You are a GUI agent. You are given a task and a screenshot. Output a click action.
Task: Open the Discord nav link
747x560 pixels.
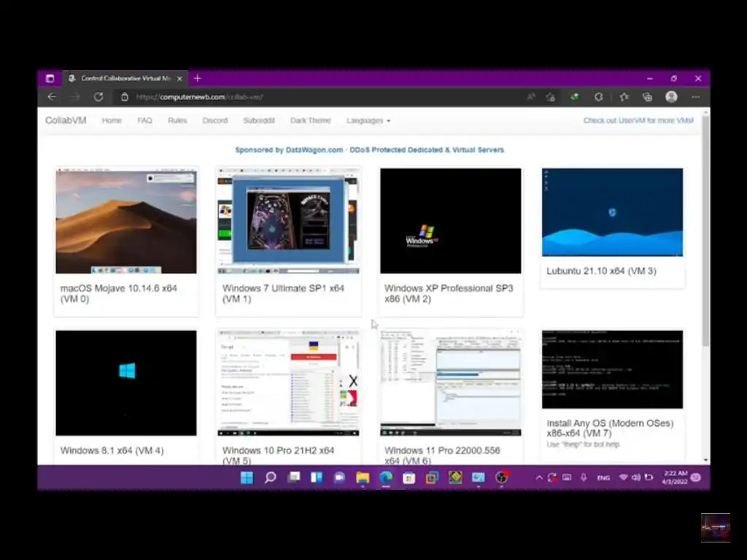215,120
